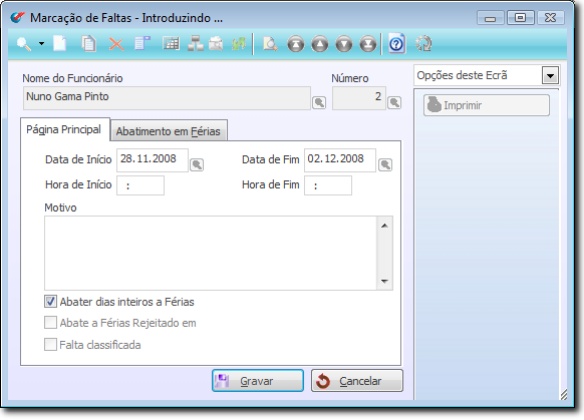Click the Motivo scrollbar down arrow
The height and width of the screenshot is (420, 584).
[x=385, y=281]
